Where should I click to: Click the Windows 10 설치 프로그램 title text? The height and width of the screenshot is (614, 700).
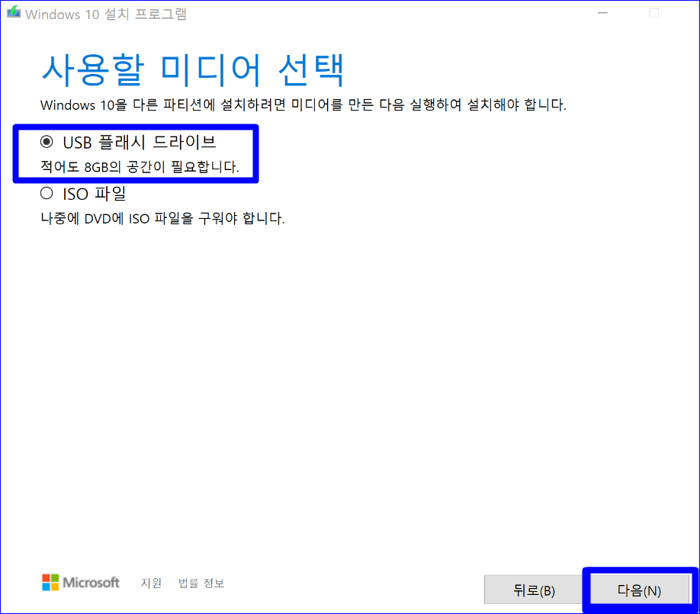click(x=106, y=14)
